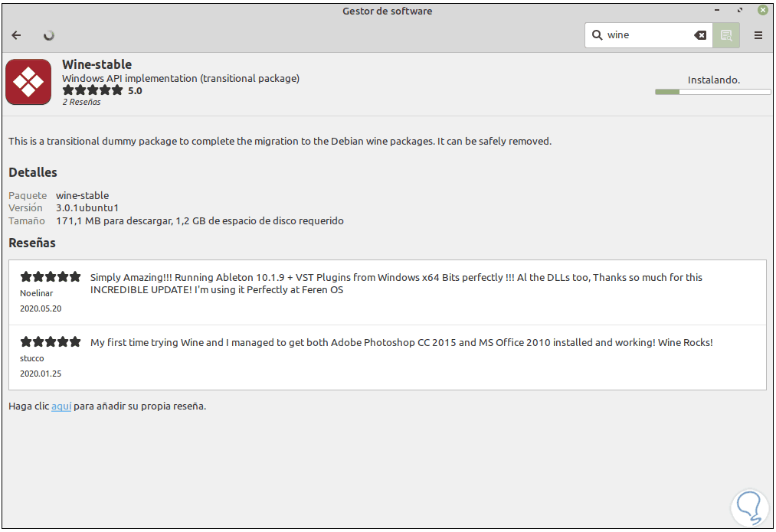Click the download size '171,1 MB' line

(200, 220)
